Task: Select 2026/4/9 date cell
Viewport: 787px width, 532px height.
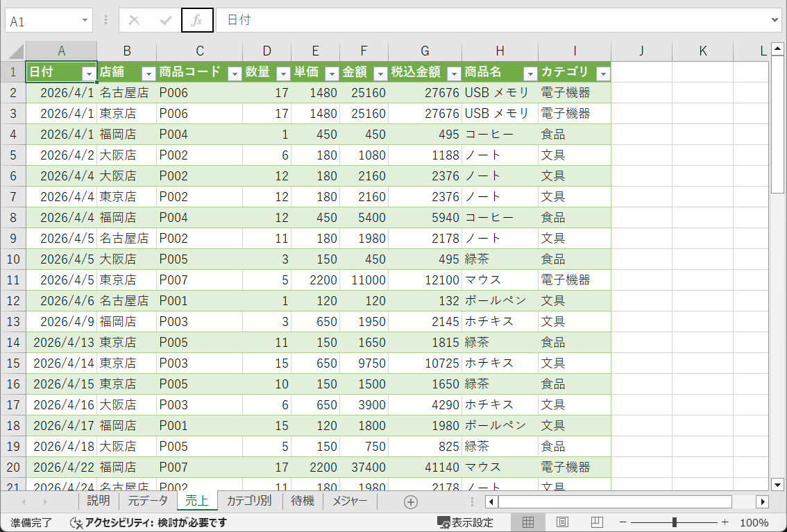Action: tap(61, 322)
